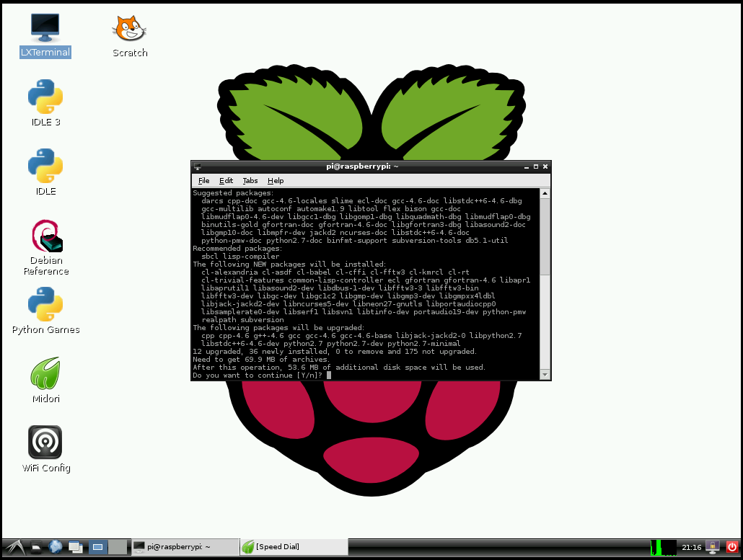Click the pi@raspberrypi terminal title bar text
Screen dimensions: 743x560
click(362, 166)
